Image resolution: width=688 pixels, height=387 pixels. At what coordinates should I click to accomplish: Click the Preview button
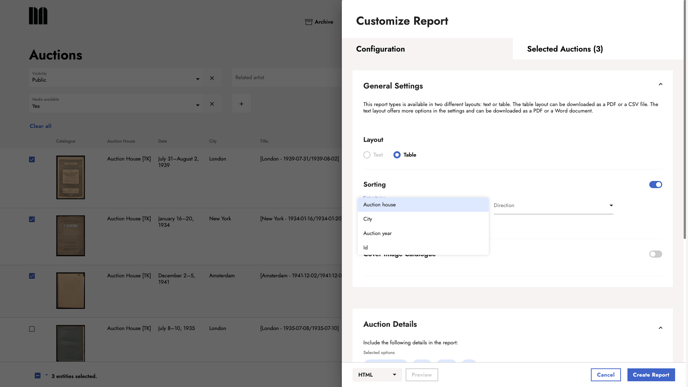pyautogui.click(x=422, y=375)
